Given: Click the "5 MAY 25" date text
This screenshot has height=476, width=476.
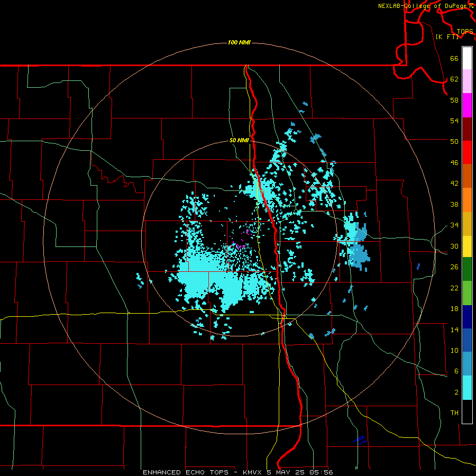Looking at the screenshot, I should tap(285, 472).
